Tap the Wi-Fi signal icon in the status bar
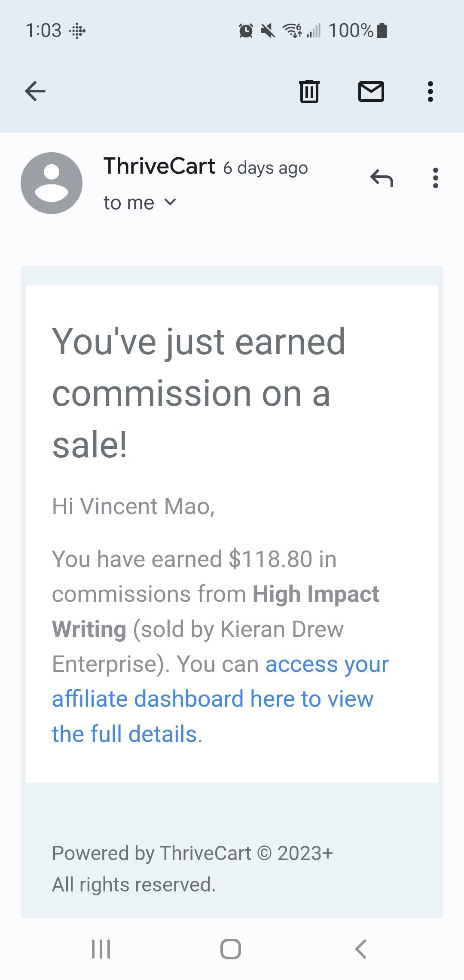 pos(292,31)
